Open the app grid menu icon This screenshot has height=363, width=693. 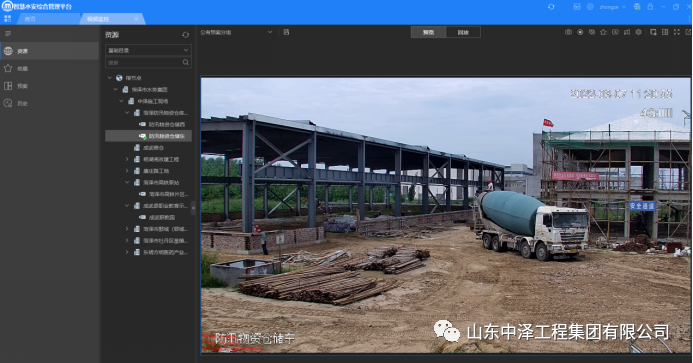click(8, 19)
